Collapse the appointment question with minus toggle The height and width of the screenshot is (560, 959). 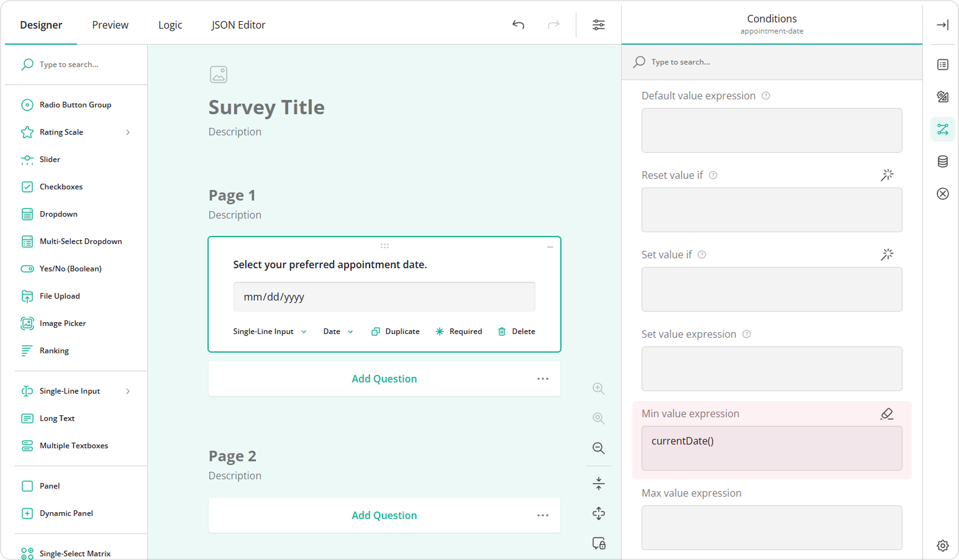point(550,246)
